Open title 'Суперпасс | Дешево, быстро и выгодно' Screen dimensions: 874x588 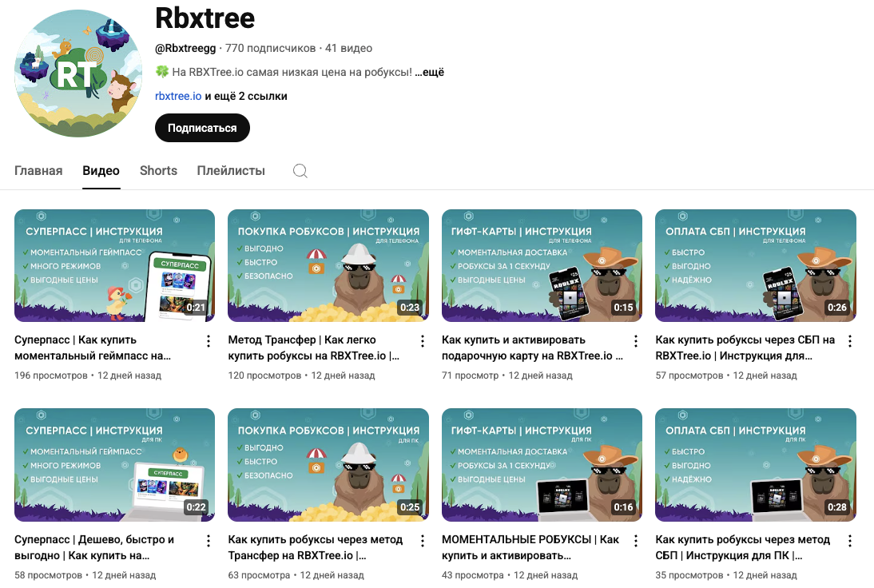tap(94, 547)
